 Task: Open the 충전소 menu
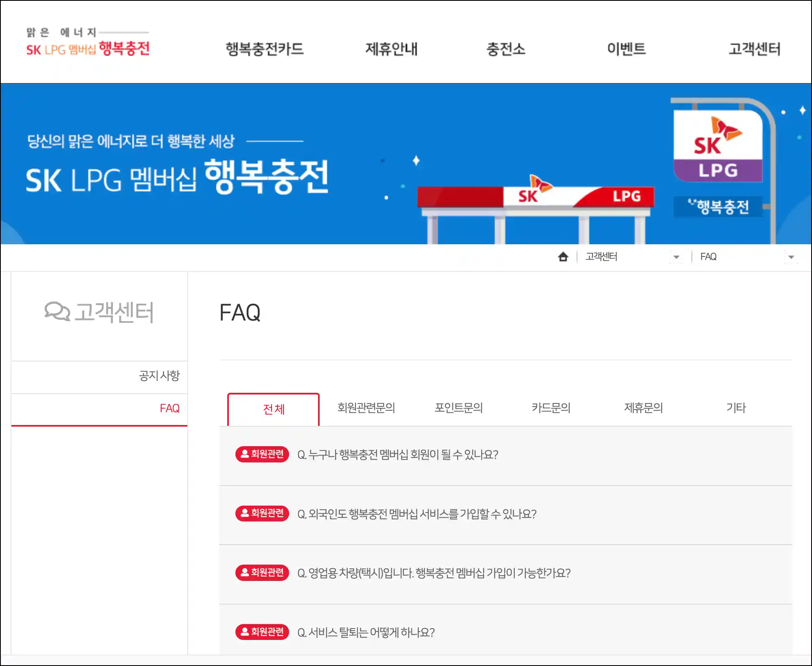[506, 49]
